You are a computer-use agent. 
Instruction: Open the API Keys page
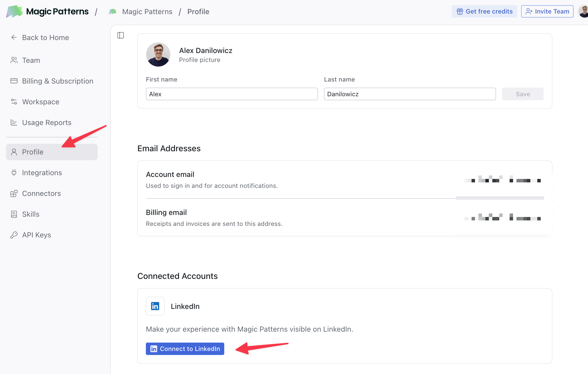[52, 235]
